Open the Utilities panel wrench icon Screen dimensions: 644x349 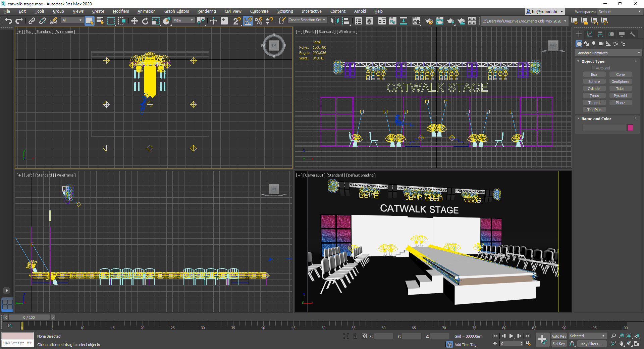(x=633, y=34)
